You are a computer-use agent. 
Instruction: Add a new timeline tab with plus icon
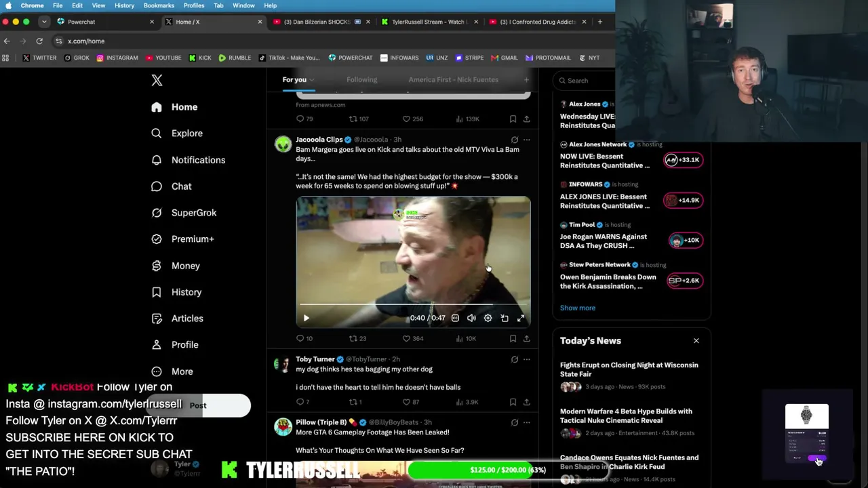coord(526,80)
